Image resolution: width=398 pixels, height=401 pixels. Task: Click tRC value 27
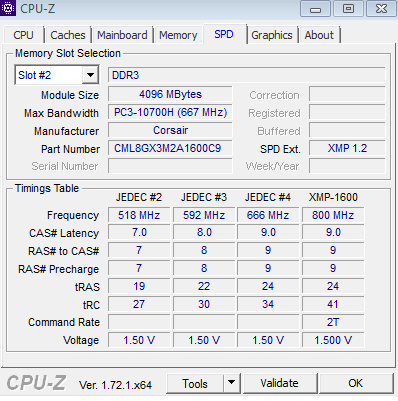[x=139, y=304]
